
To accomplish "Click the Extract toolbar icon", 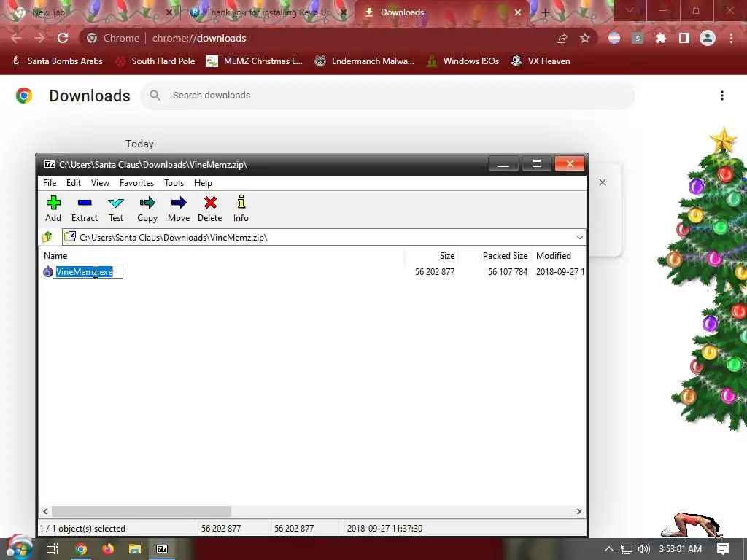I will 85,209.
